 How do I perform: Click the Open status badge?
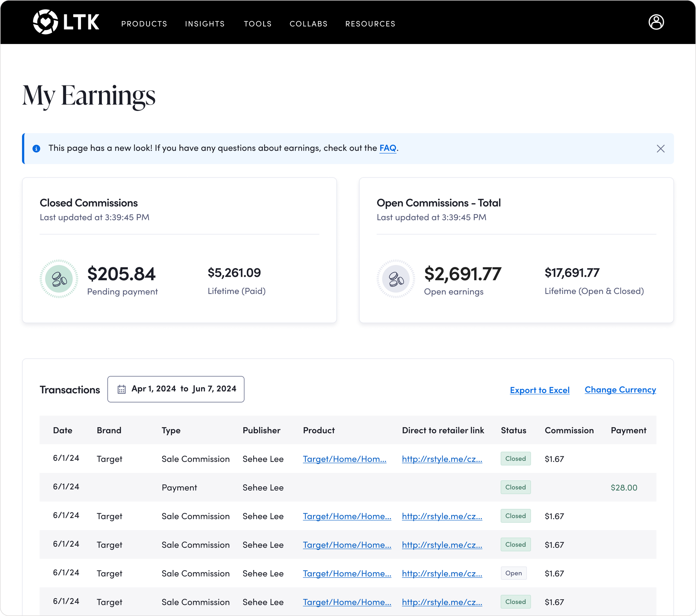coord(513,573)
